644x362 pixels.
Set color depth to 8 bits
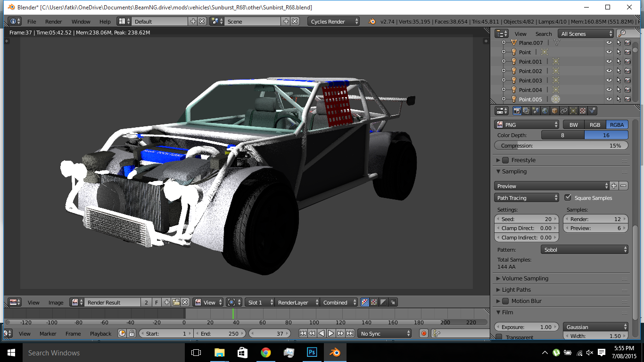tap(562, 135)
